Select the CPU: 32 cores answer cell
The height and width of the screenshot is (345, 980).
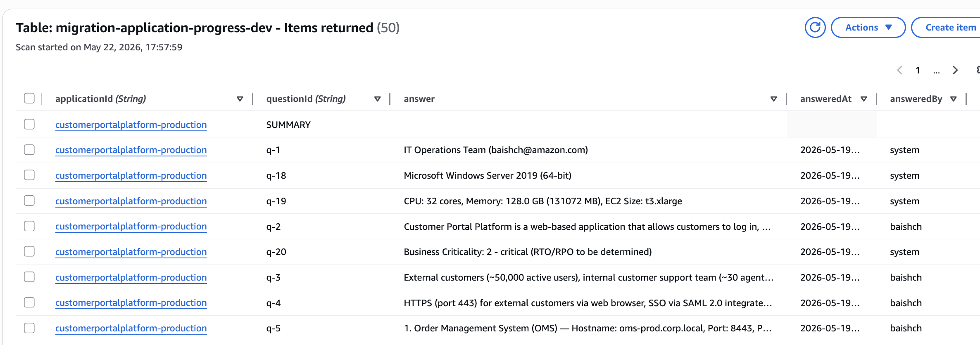point(543,201)
